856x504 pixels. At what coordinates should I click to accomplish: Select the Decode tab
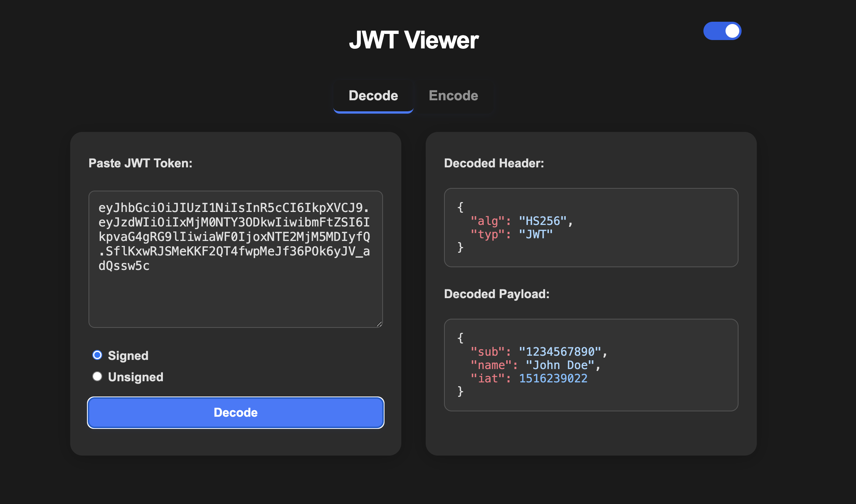pos(373,96)
